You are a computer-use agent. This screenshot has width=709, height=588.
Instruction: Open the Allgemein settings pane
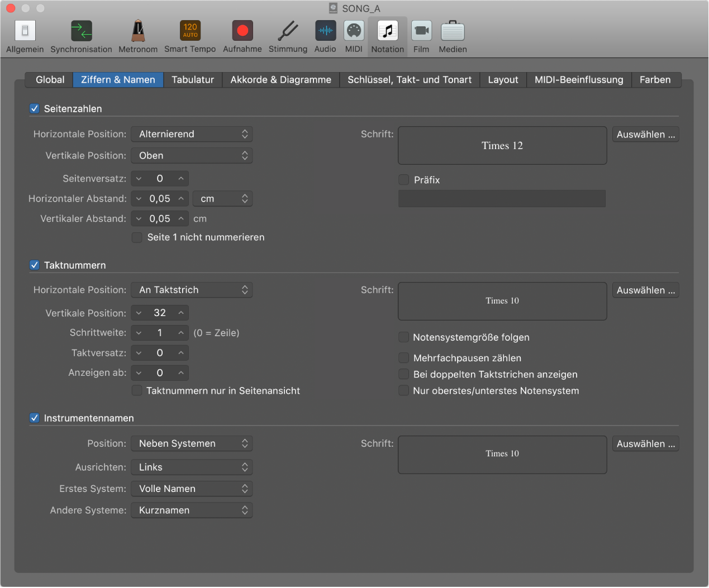click(25, 31)
